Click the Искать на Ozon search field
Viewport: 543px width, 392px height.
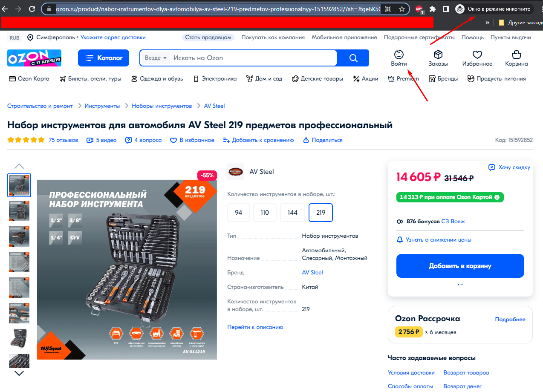pos(254,58)
